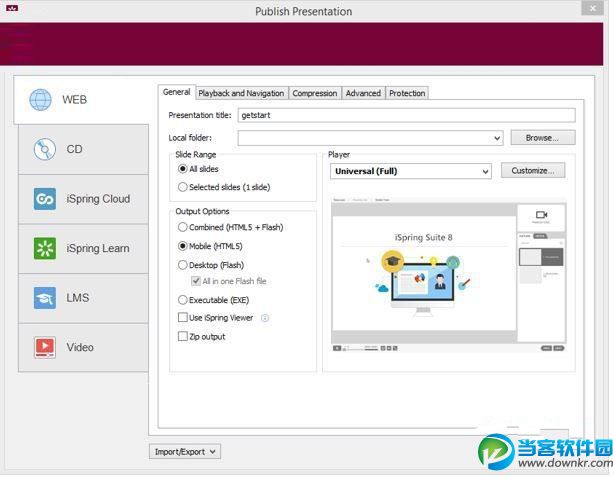This screenshot has width=614, height=477.
Task: Open the LMS graduation cap icon
Action: [45, 298]
